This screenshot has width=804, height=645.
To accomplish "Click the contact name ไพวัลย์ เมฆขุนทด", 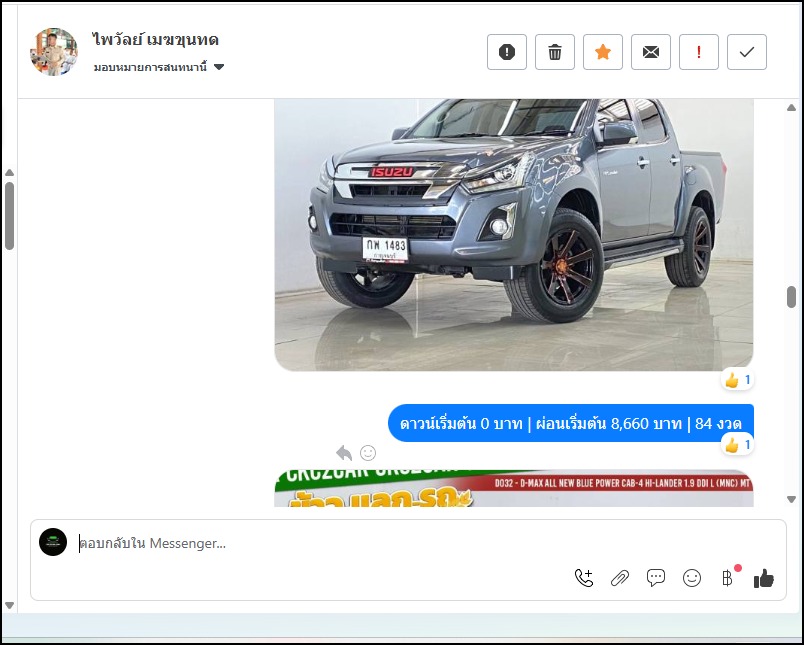I will click(x=156, y=39).
